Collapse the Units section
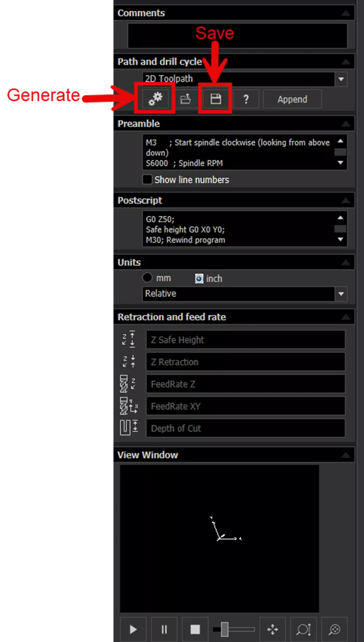This screenshot has height=642, width=364. pos(346,263)
